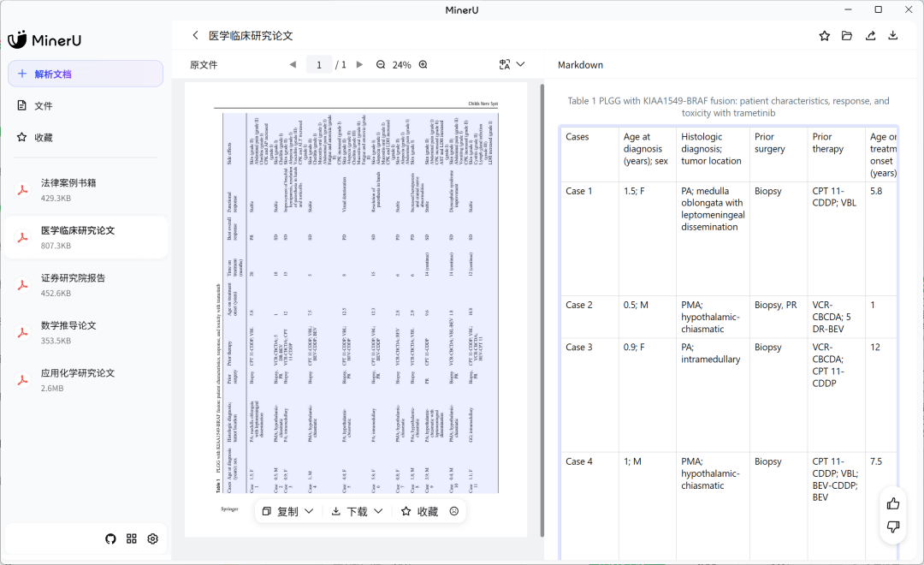This screenshot has width=924, height=565.
Task: Open 收藏 in the left sidebar
Action: click(43, 138)
